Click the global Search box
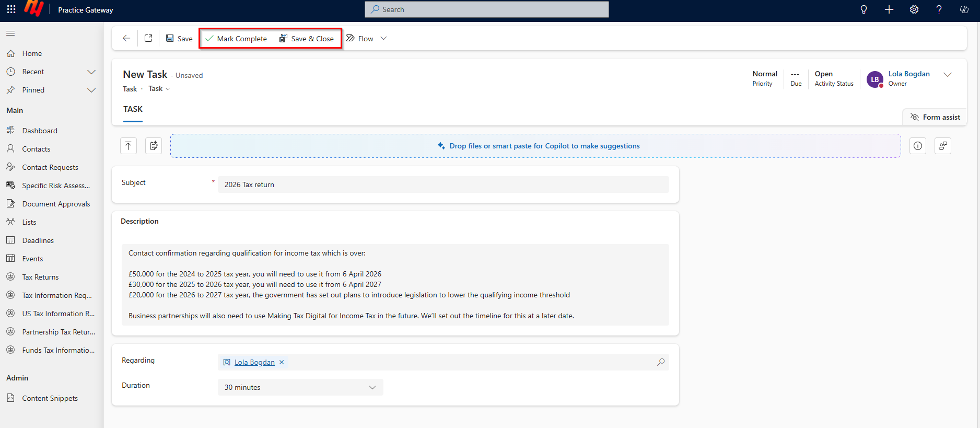 (x=487, y=9)
